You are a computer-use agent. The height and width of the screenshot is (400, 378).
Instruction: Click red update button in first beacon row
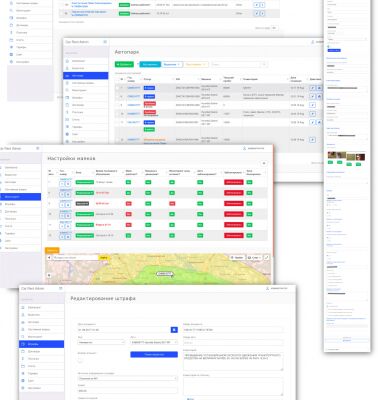click(234, 182)
